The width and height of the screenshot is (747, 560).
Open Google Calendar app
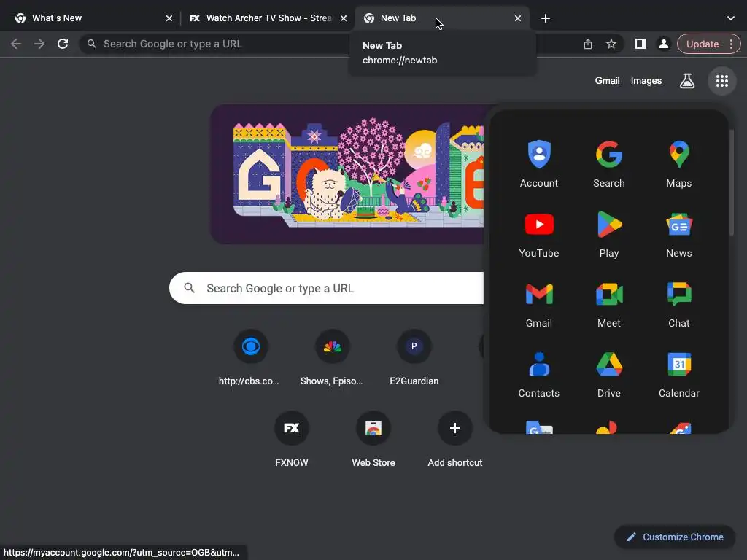click(679, 373)
